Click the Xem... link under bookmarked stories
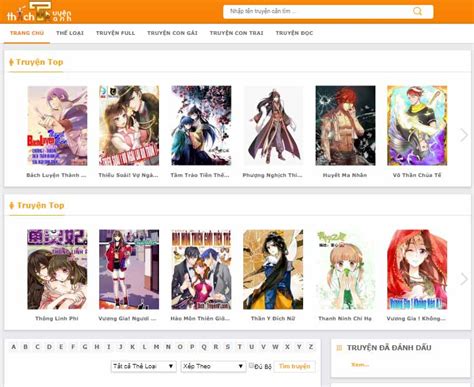The width and height of the screenshot is (474, 387). pyautogui.click(x=360, y=365)
